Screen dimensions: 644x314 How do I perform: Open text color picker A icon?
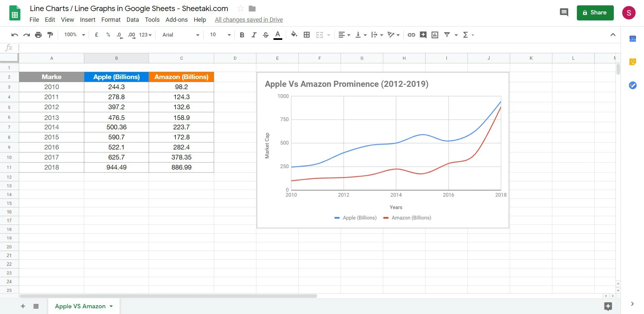point(278,35)
